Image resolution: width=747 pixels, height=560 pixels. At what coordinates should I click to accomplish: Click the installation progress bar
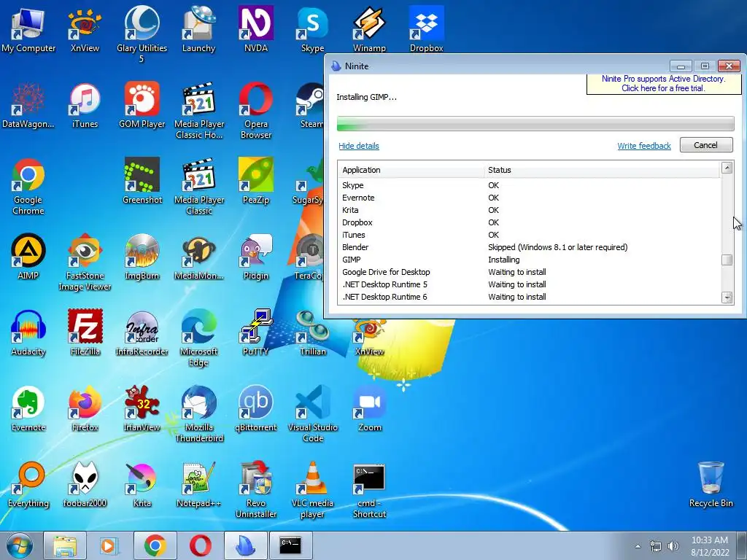535,123
